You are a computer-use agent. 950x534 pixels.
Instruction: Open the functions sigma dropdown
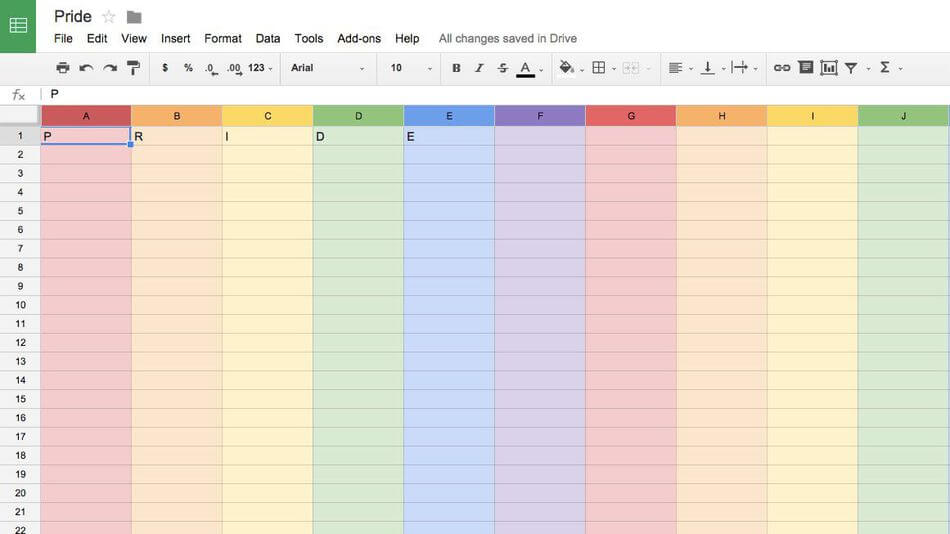click(x=885, y=68)
